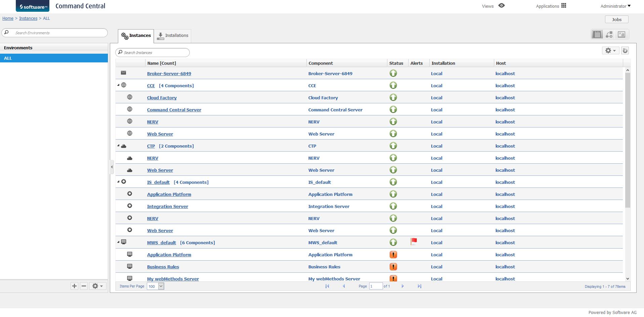Click Local installation in CTP row

click(x=436, y=146)
